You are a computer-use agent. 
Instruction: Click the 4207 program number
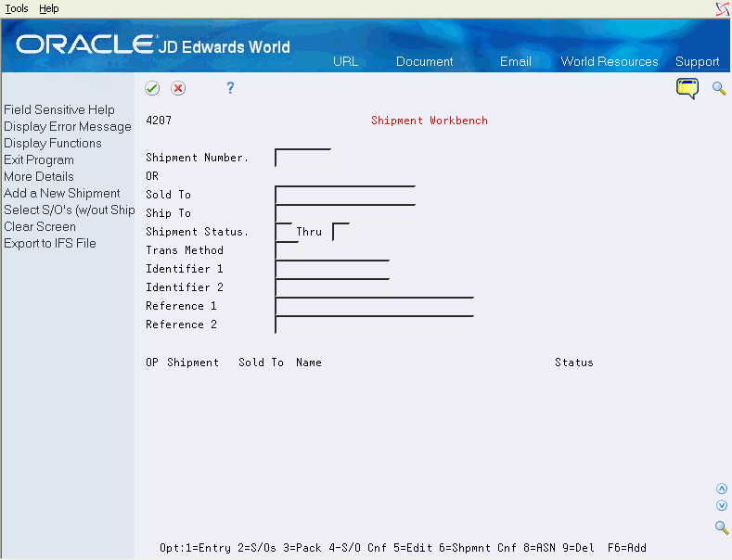pyautogui.click(x=159, y=121)
